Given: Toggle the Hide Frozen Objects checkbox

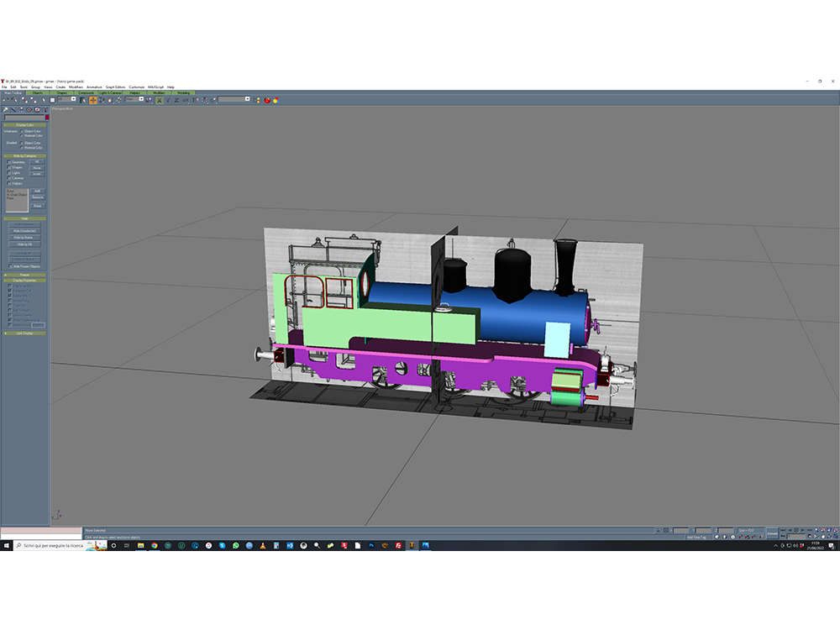Looking at the screenshot, I should point(11,266).
